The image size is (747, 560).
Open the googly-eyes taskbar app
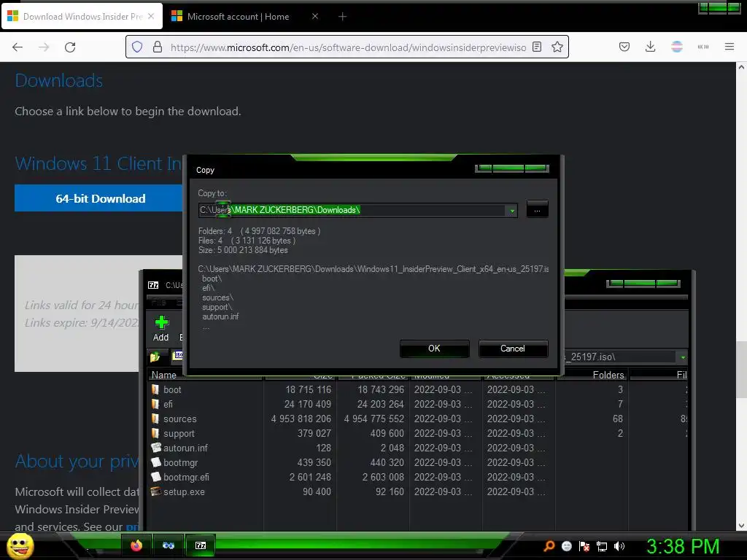(169, 545)
